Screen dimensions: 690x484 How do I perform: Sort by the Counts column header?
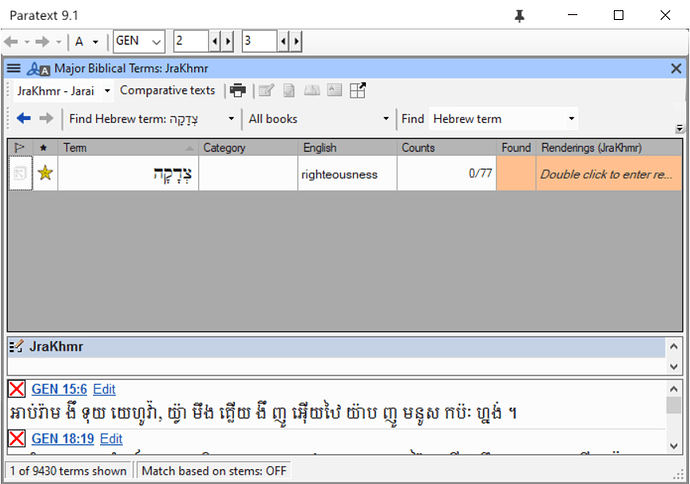447,147
